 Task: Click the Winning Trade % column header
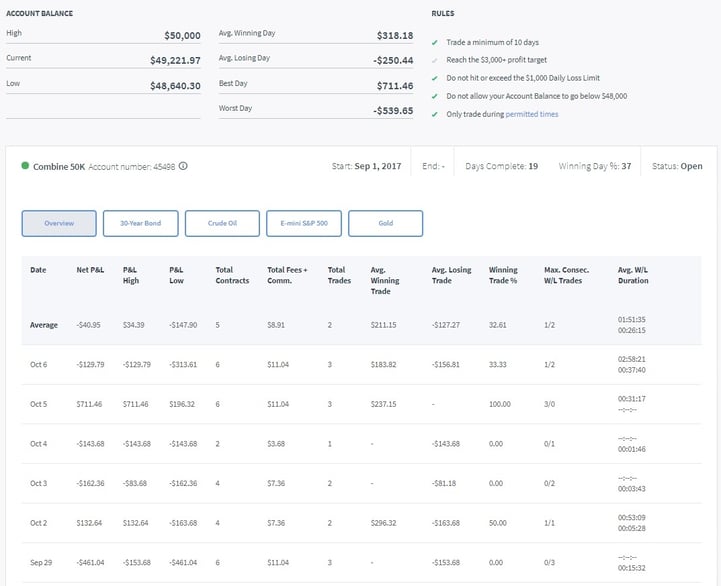(x=504, y=275)
